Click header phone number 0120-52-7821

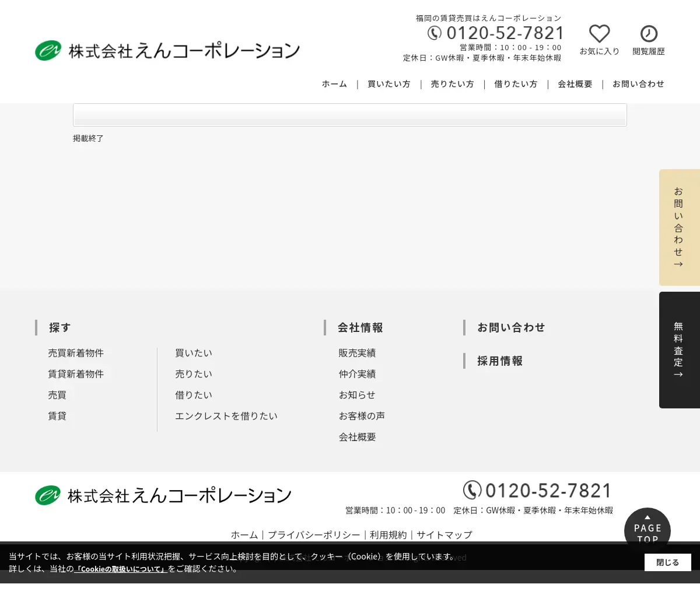point(505,33)
